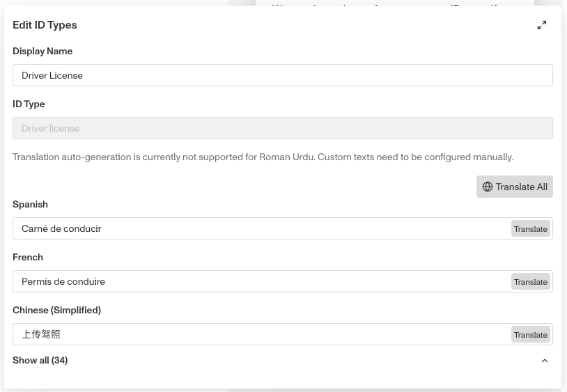Click the Roman Urdu translation notice text
Viewport: 567px width, 392px height.
263,157
